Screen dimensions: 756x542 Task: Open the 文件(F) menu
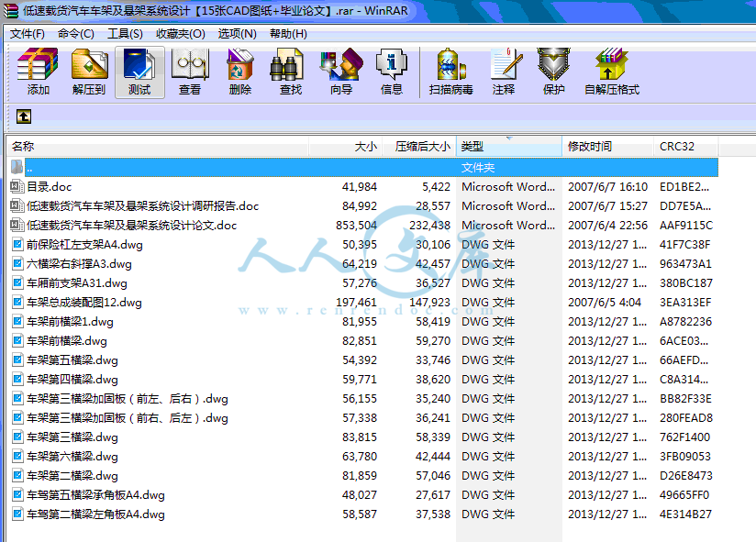click(x=28, y=34)
